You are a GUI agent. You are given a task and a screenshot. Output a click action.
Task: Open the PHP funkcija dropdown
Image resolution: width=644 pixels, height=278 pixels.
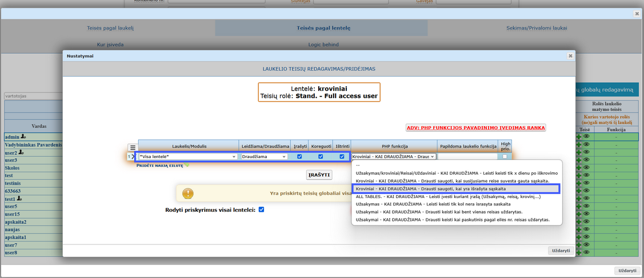(394, 156)
